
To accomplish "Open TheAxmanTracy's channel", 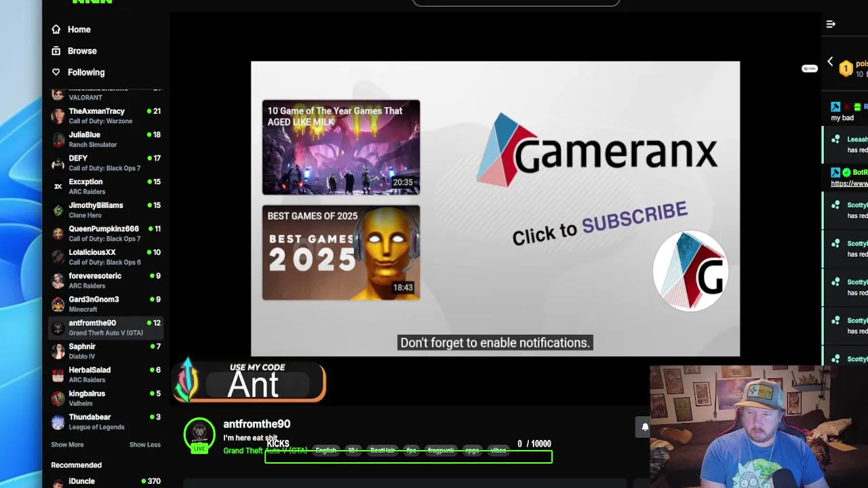I will click(106, 116).
